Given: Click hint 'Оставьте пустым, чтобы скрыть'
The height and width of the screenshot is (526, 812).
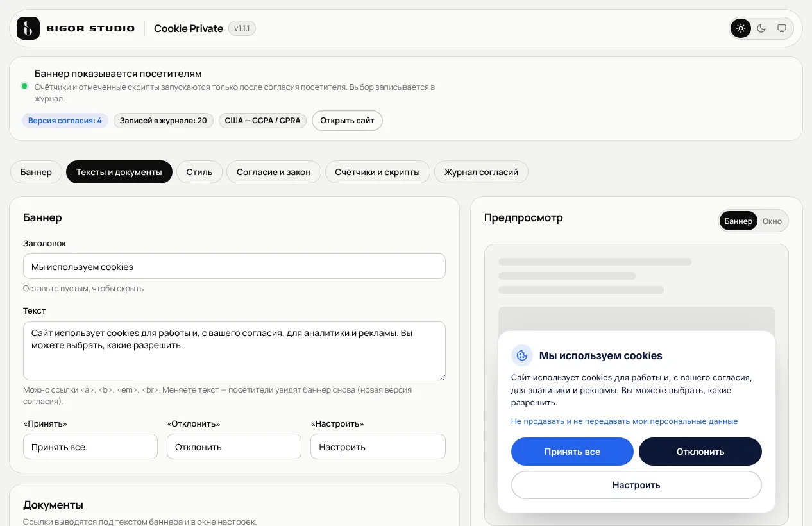Looking at the screenshot, I should [83, 289].
